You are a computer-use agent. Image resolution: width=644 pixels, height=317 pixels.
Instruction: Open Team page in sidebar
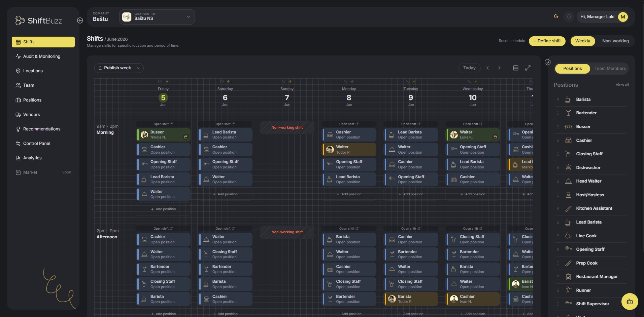[43, 85]
